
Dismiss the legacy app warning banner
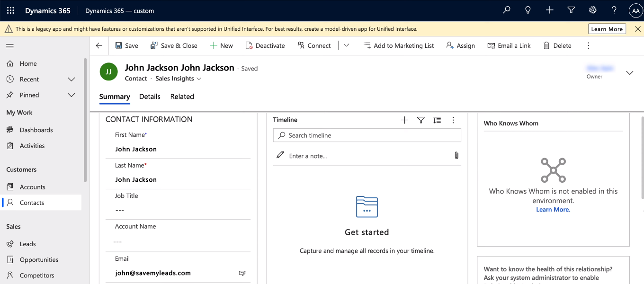637,29
